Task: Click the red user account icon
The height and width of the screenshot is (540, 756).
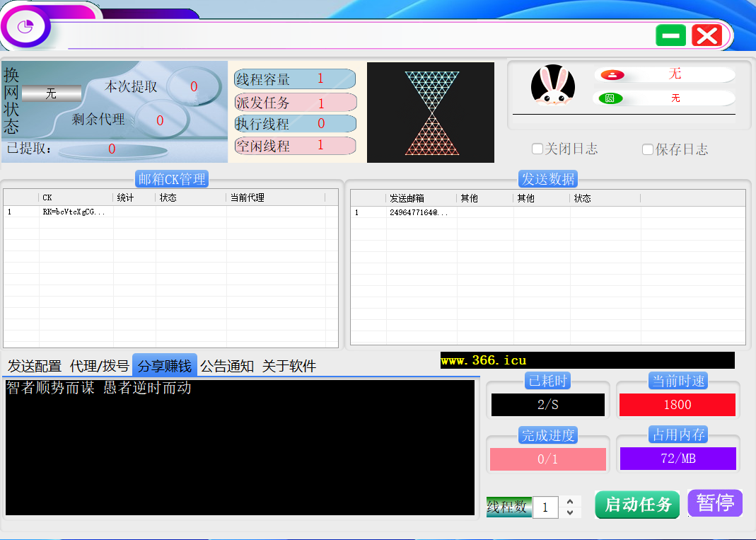Action: [612, 75]
